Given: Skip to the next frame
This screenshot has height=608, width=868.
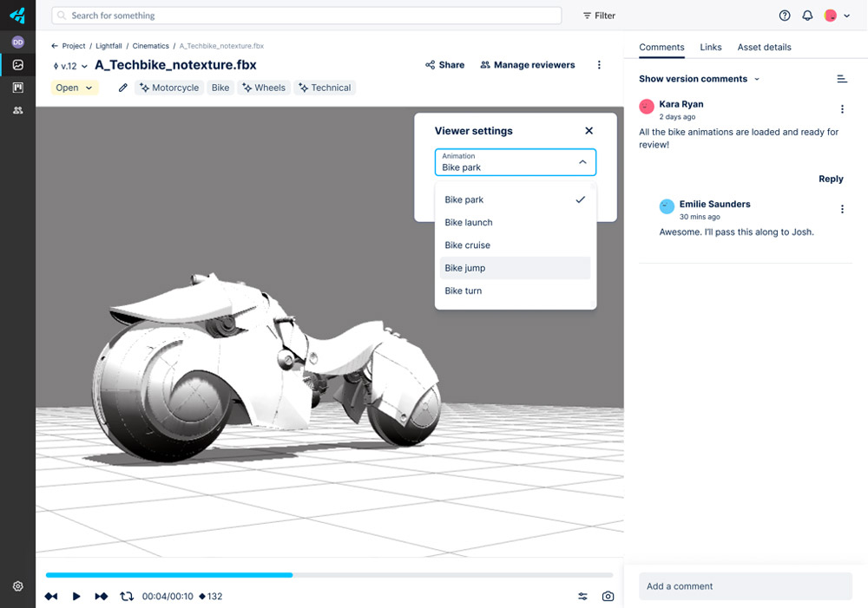Looking at the screenshot, I should 101,596.
